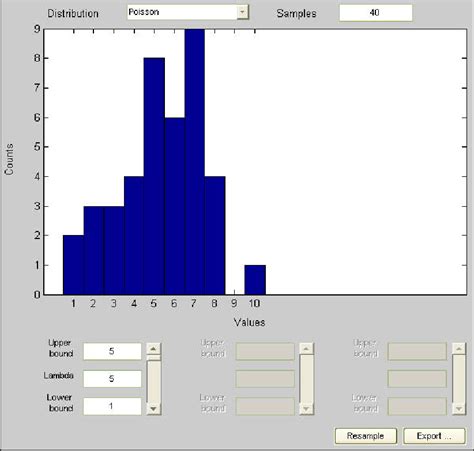This screenshot has height=451, width=474.
Task: Click the Samples input field with 40
Action: point(375,13)
